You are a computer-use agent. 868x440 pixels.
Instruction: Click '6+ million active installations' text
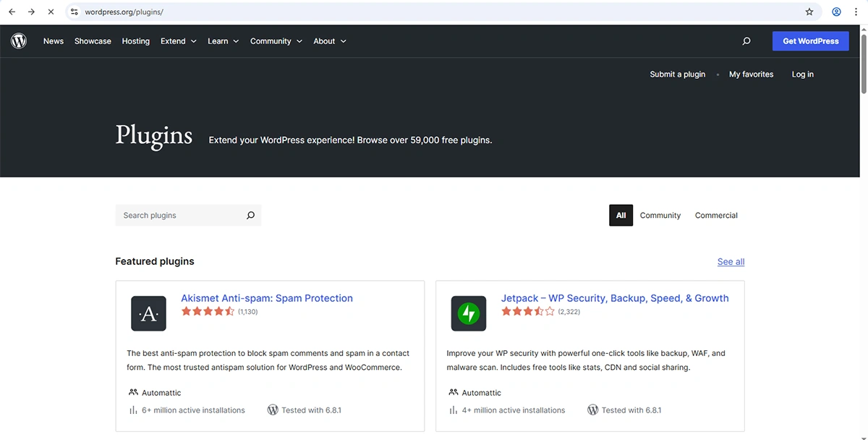[x=193, y=410]
